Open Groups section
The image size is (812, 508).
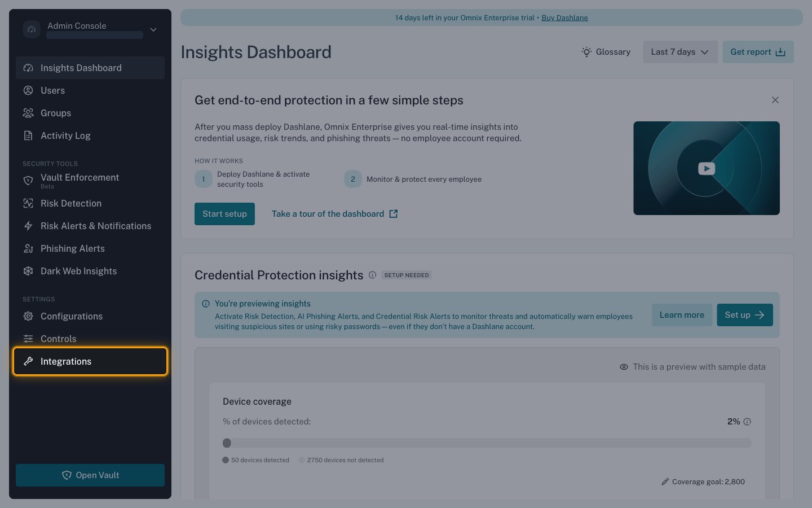(x=90, y=113)
